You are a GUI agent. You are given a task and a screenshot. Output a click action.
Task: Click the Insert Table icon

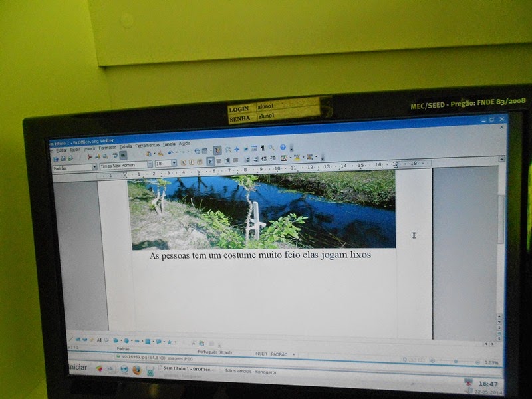[x=205, y=151]
